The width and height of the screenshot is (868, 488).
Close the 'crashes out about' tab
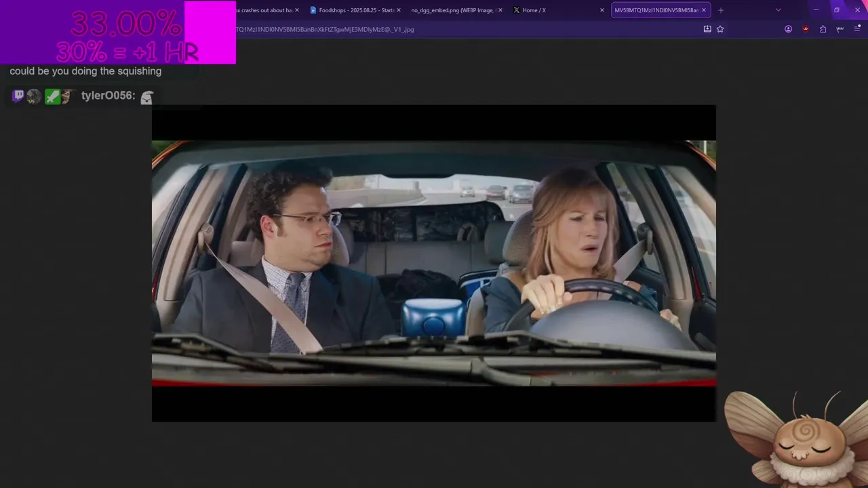[297, 10]
